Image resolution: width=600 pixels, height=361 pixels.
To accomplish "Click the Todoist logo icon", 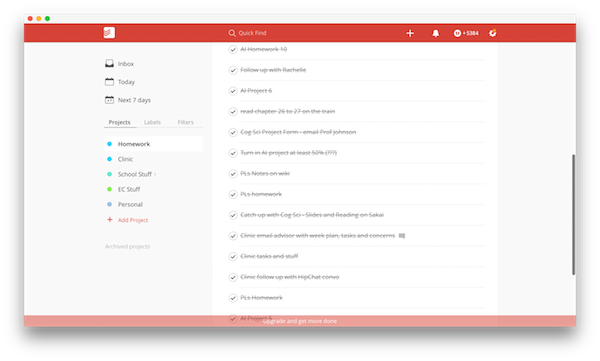I will (x=109, y=33).
